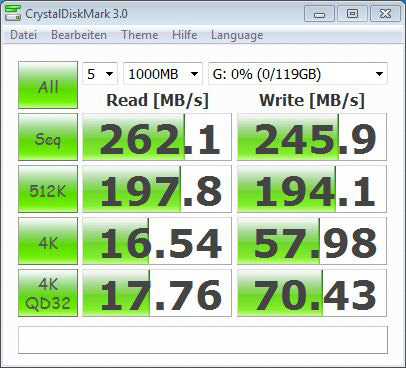Open the Datei menu

(23, 35)
